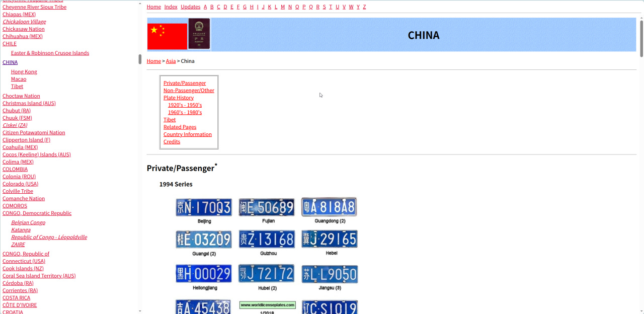Open the 1960's - 1980's history link

185,112
